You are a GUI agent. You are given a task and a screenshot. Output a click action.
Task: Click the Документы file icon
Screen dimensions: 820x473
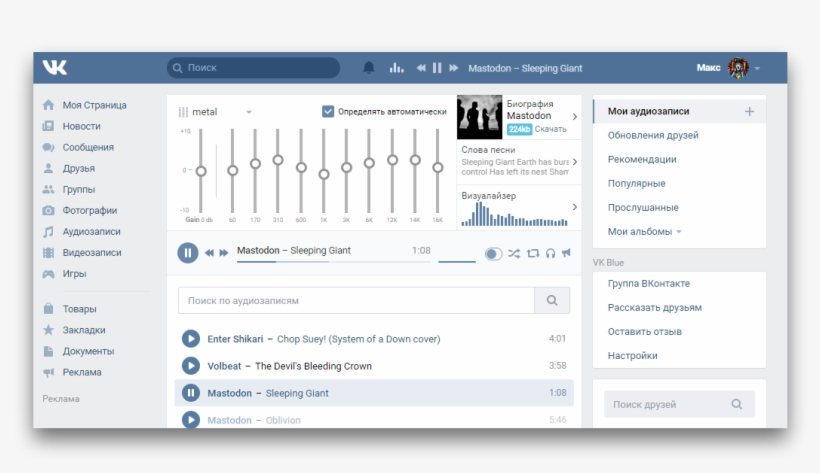(48, 351)
